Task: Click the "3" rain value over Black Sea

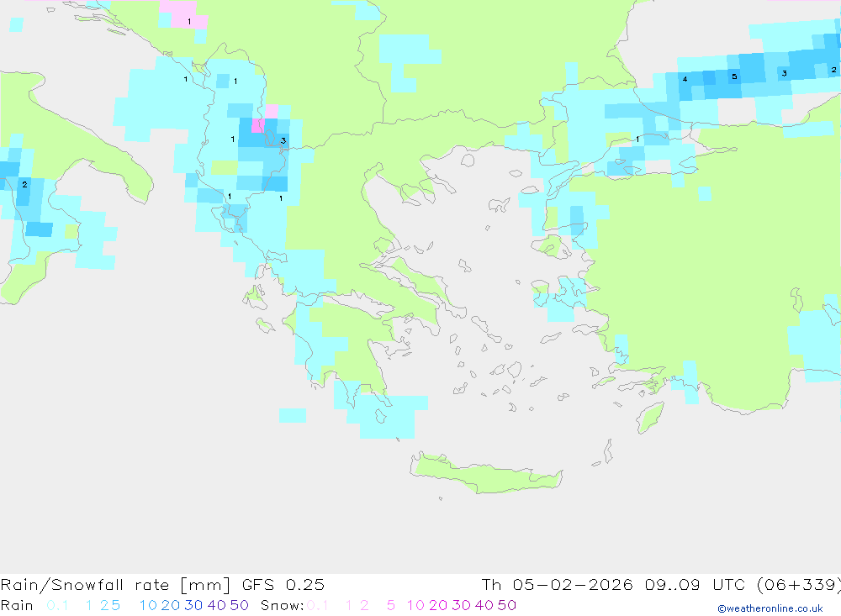Action: 784,73
